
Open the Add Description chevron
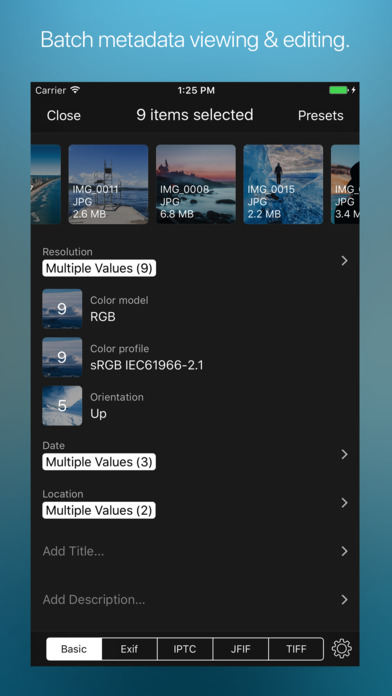pyautogui.click(x=344, y=600)
